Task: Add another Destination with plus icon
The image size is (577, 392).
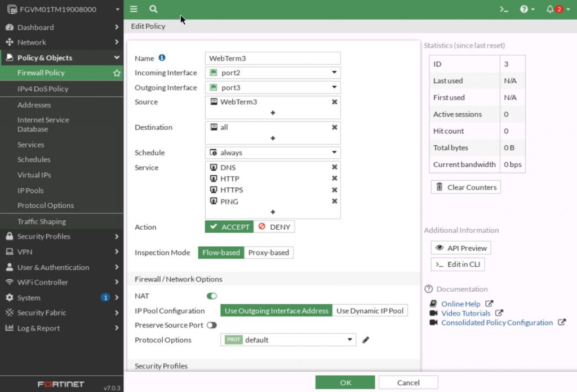Action: tap(273, 137)
